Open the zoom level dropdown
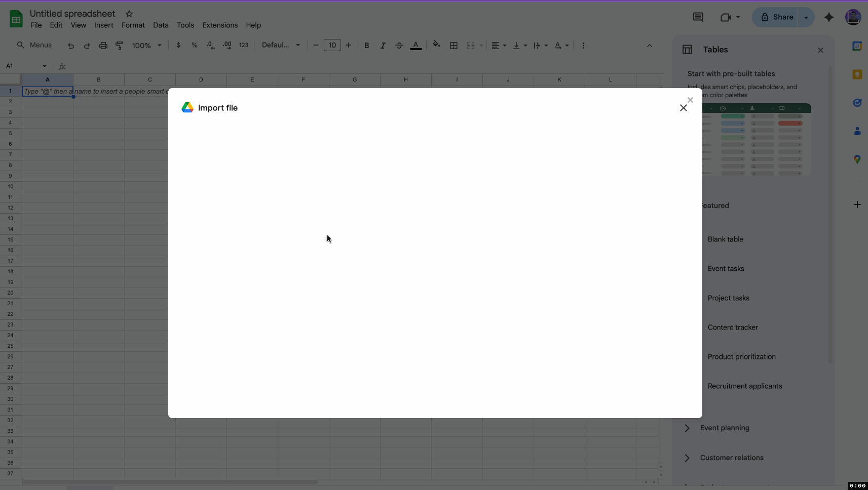868x490 pixels. pos(146,45)
